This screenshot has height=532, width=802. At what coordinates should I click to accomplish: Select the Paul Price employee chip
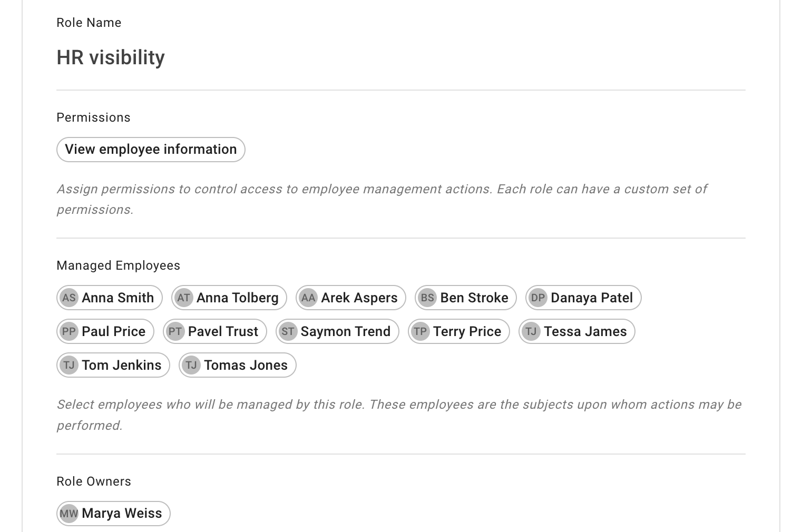point(104,331)
